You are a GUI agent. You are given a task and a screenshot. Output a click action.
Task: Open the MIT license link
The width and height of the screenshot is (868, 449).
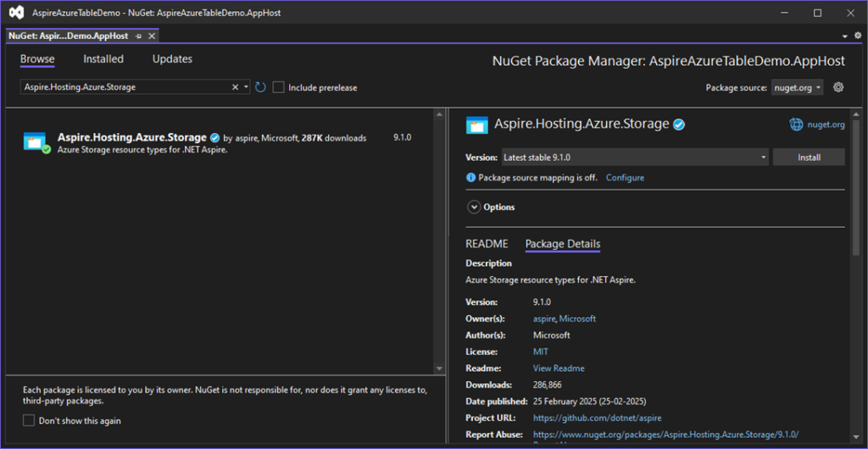pos(540,352)
